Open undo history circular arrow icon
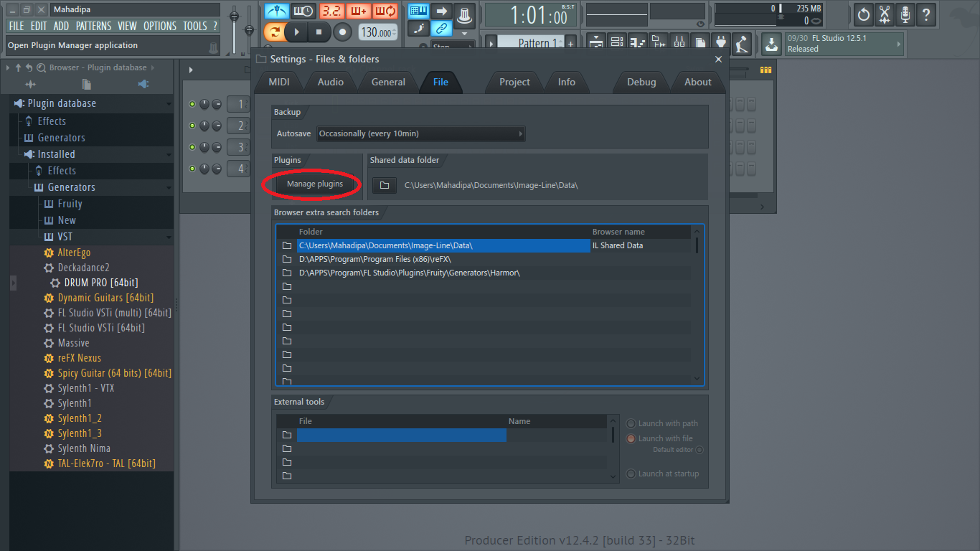The width and height of the screenshot is (980, 551). click(x=864, y=14)
